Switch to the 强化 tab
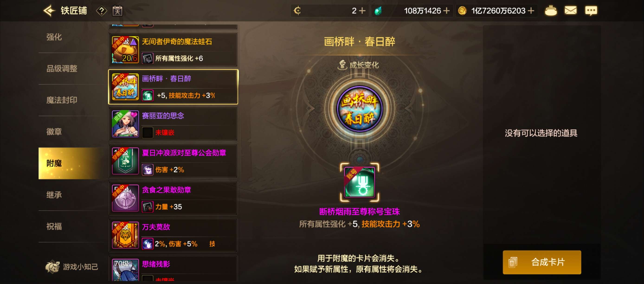 (x=54, y=37)
